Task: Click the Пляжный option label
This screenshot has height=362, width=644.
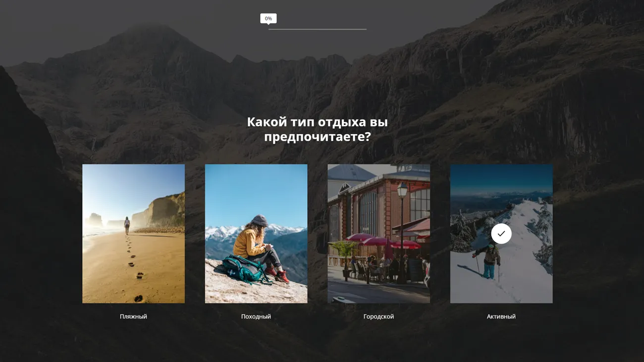Action: (133, 316)
